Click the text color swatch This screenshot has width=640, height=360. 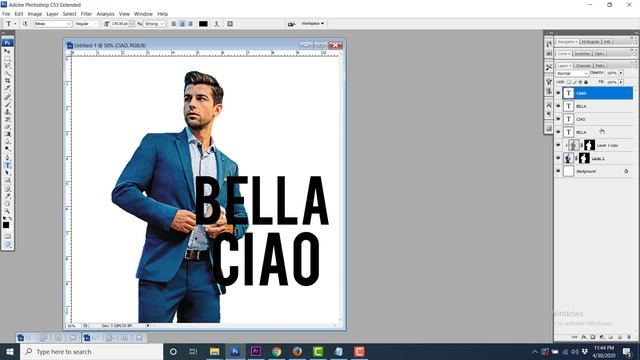click(203, 24)
